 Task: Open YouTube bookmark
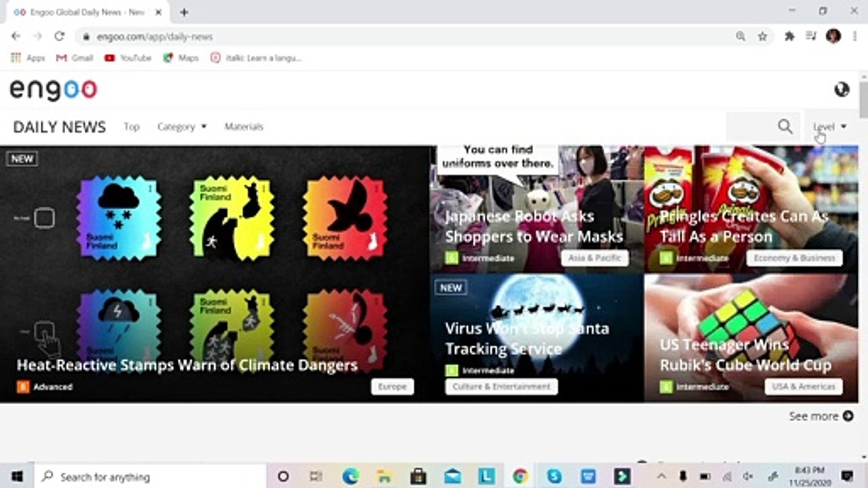[128, 58]
